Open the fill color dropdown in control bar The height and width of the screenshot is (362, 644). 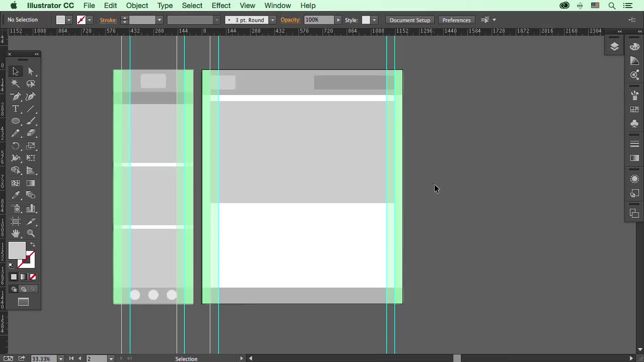[x=69, y=20]
